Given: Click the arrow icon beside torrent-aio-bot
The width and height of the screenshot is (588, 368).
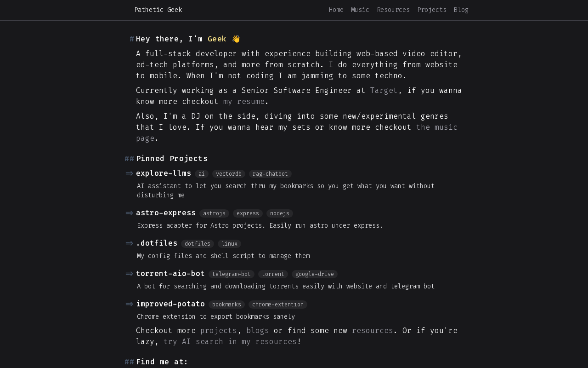Looking at the screenshot, I should click(130, 274).
